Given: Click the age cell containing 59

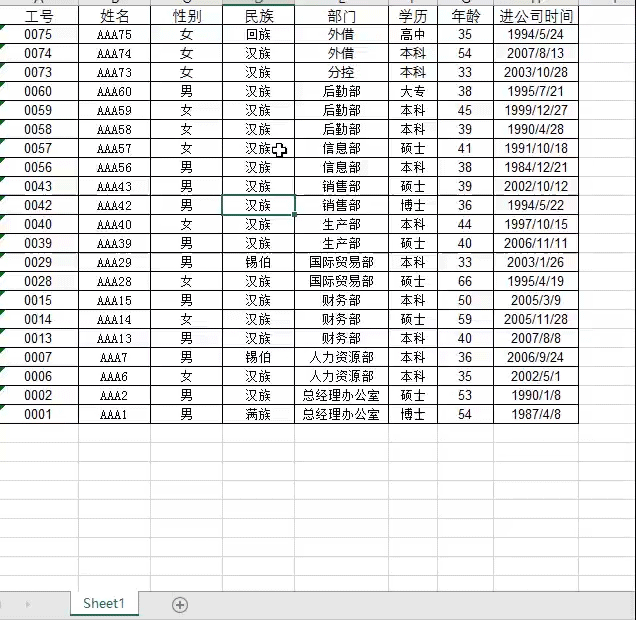Looking at the screenshot, I should 466,320.
